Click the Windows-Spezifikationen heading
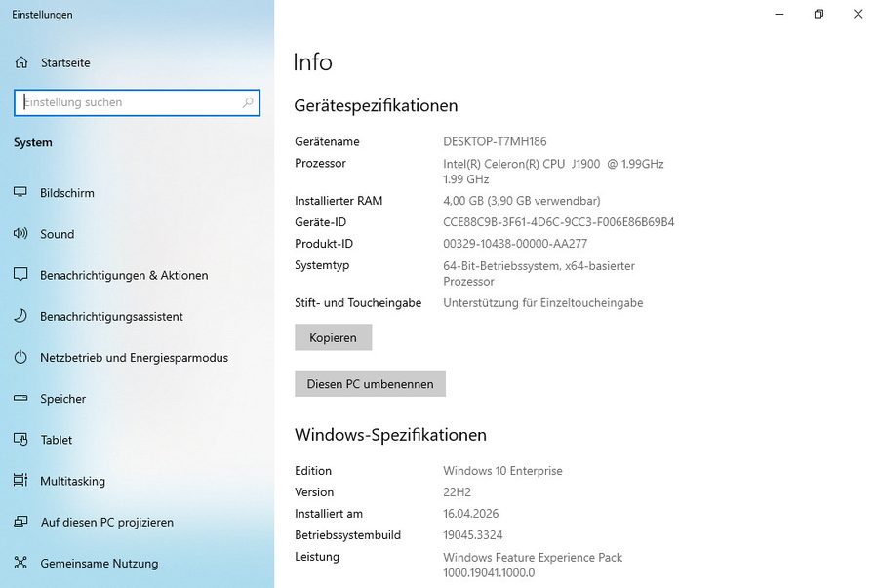The width and height of the screenshot is (878, 588). pyautogui.click(x=390, y=435)
